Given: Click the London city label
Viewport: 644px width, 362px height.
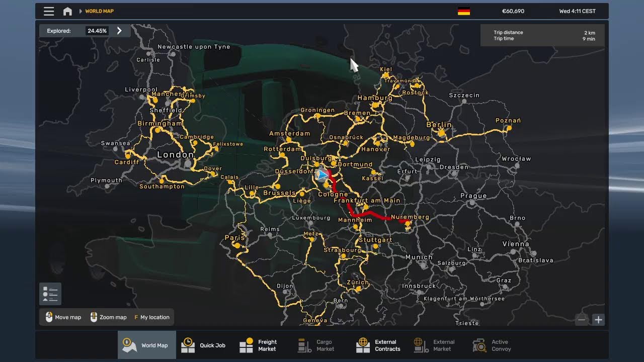Looking at the screenshot, I should pyautogui.click(x=175, y=154).
